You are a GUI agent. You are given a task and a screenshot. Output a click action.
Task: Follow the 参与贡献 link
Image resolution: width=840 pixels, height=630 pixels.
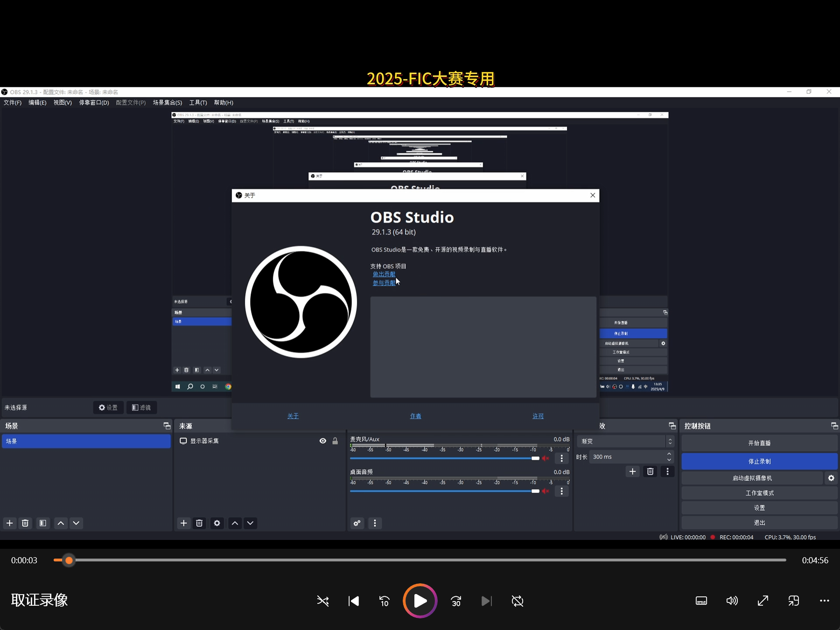[384, 283]
